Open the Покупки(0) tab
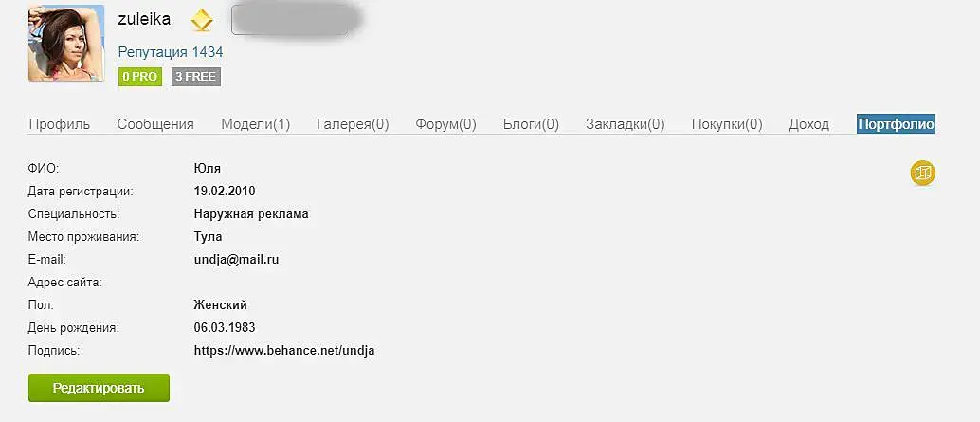 coord(727,124)
